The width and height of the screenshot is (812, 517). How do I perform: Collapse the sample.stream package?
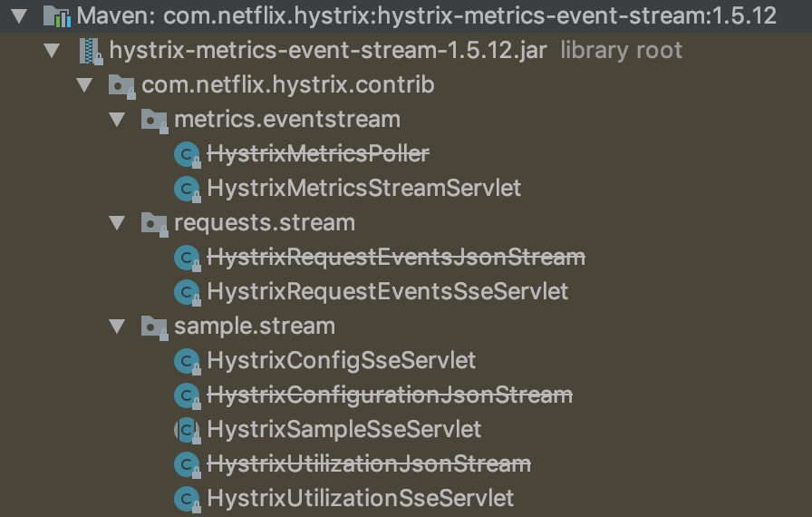pos(117,327)
